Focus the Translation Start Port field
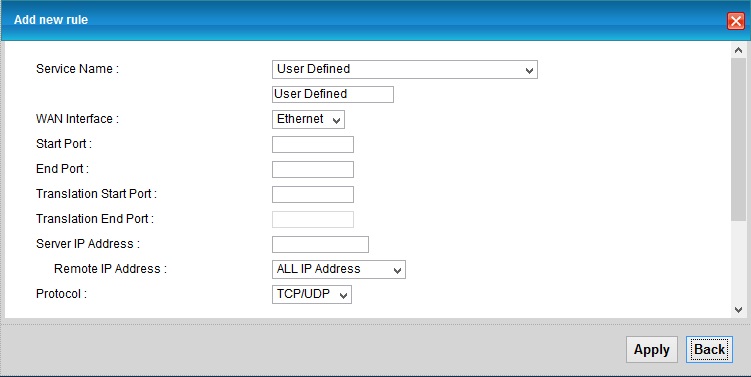Image resolution: width=751 pixels, height=377 pixels. coord(313,194)
